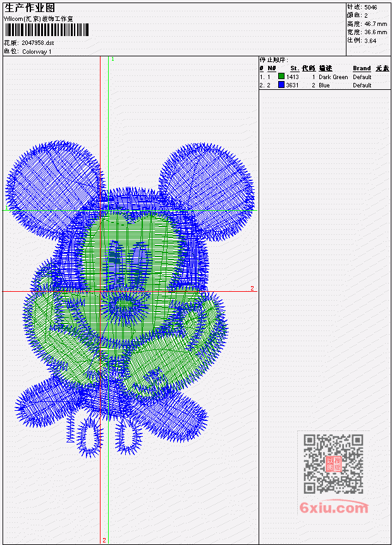
Task: Click the embroidered mouse design preview
Action: click(x=130, y=299)
